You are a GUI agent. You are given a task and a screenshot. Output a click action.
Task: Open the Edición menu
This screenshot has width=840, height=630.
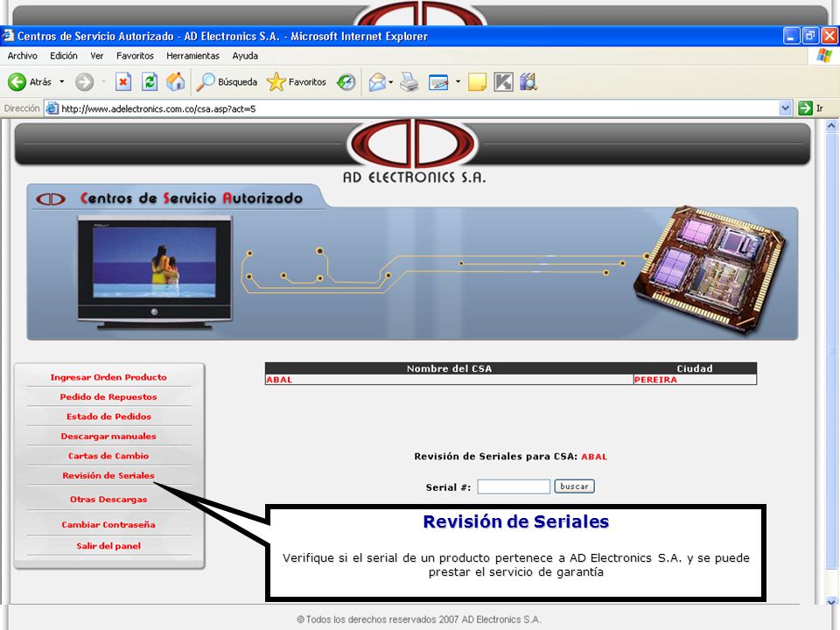(64, 56)
